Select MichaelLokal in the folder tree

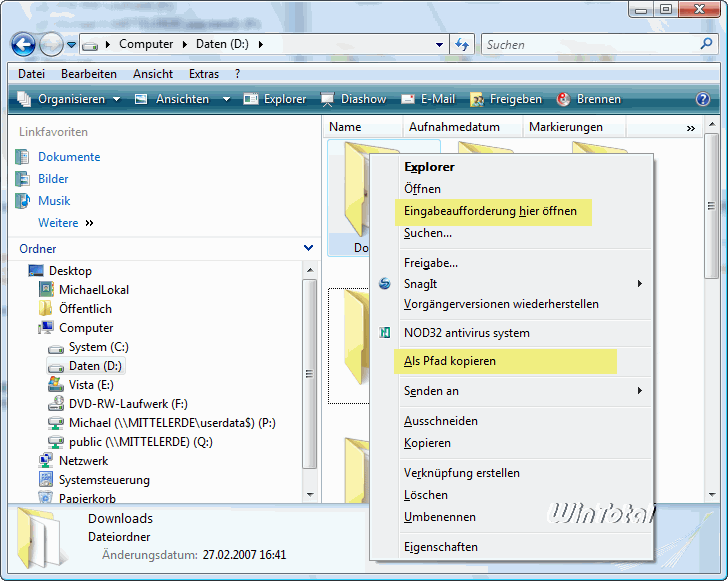pyautogui.click(x=94, y=290)
